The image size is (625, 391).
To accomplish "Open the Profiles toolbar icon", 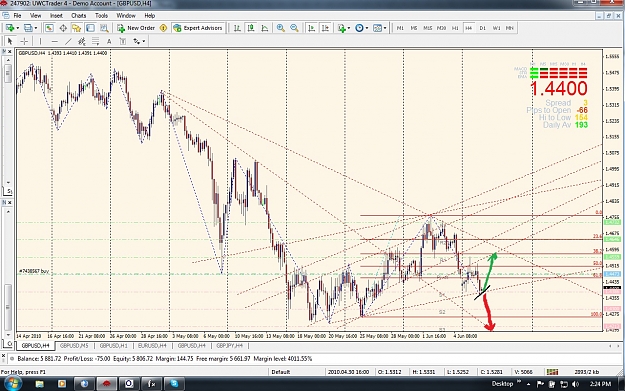I will [x=28, y=28].
